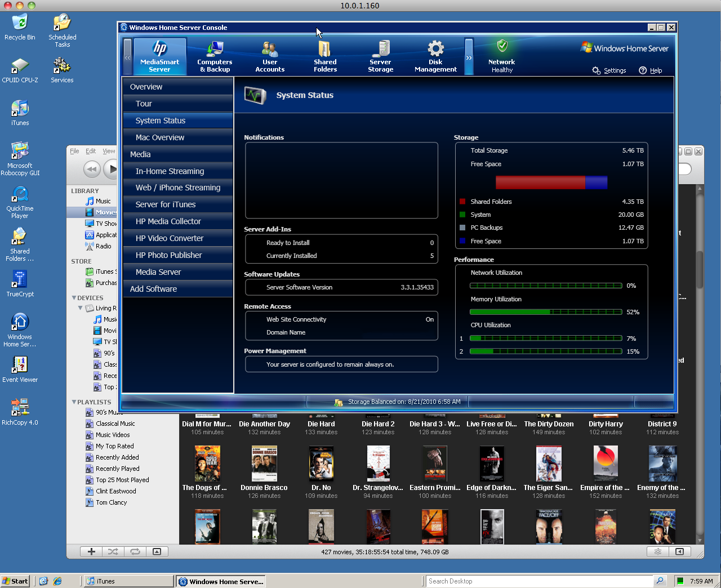Open HP Video Converter item
Viewport: 721px width, 588px height.
(x=178, y=238)
